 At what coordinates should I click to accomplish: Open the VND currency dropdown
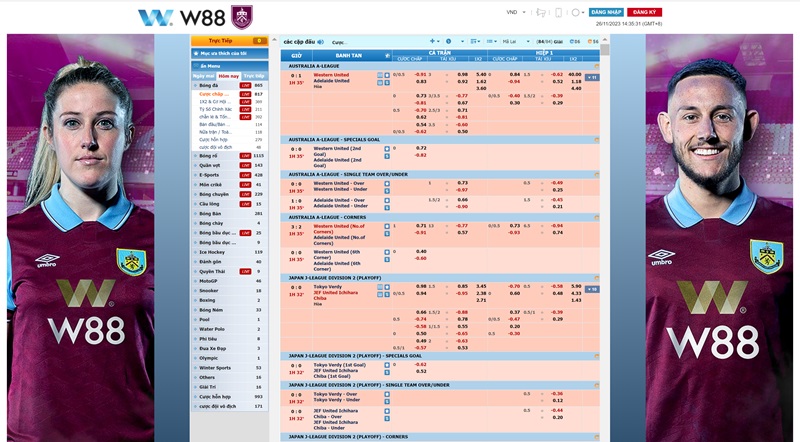tap(515, 12)
